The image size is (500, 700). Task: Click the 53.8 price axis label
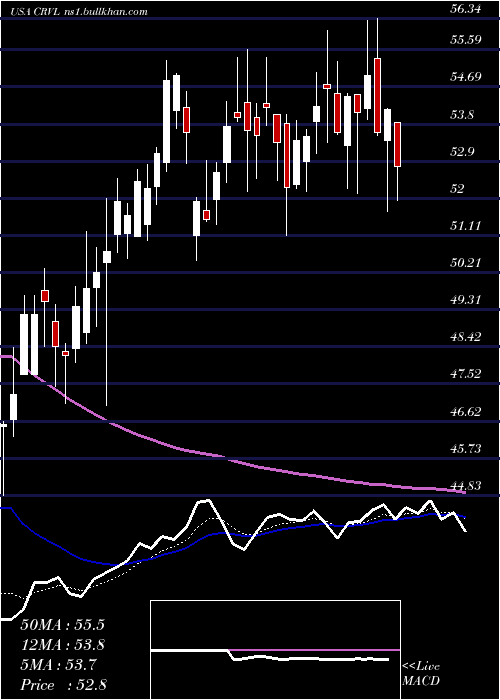[x=462, y=115]
